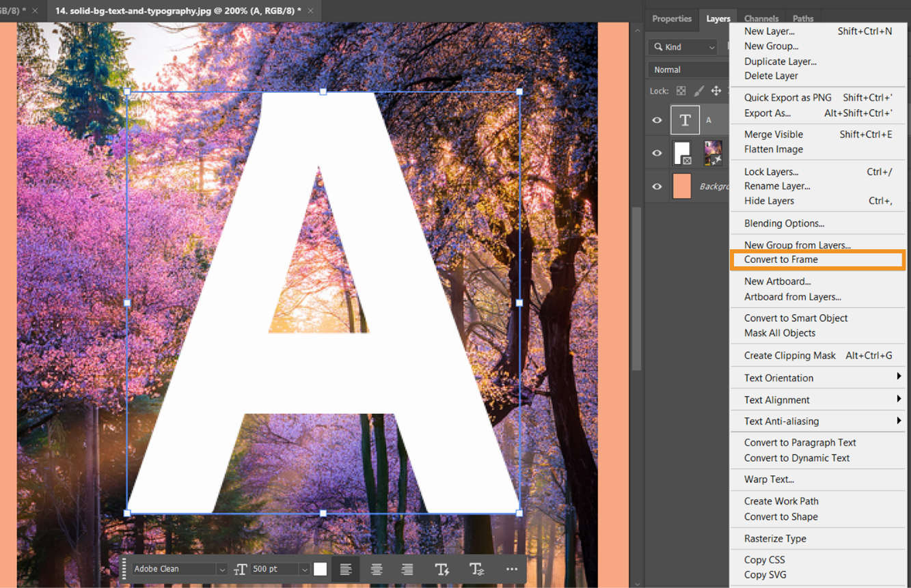Viewport: 911px width, 588px height.
Task: Enable lock transparent pixels in Layers panel
Action: [x=681, y=91]
